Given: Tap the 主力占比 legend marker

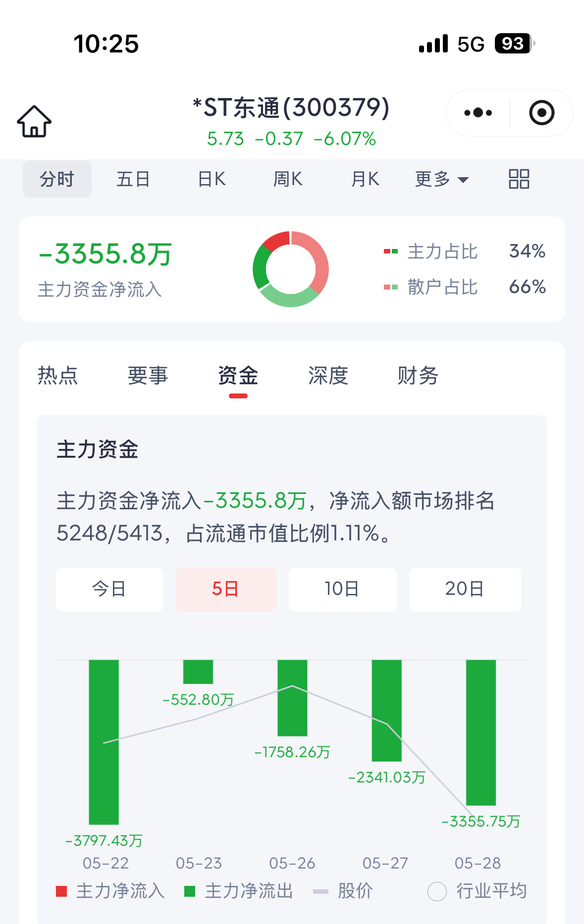Looking at the screenshot, I should 391,251.
